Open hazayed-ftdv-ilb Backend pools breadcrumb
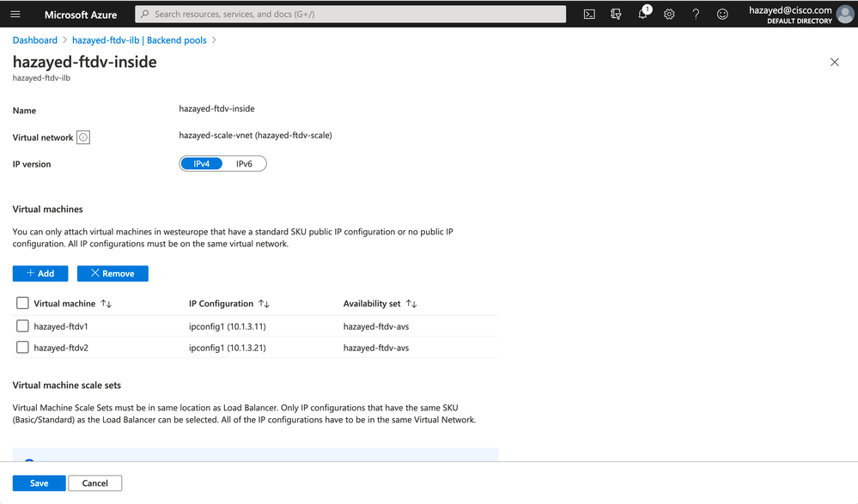Viewport: 858px width, 504px height. 139,40
